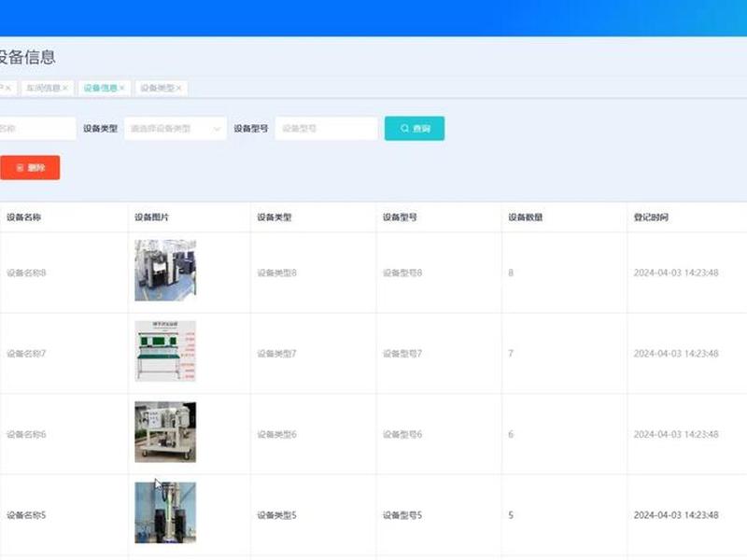Viewport: 747px width, 560px height.
Task: Click the 设备数量 column header
Action: (x=526, y=217)
